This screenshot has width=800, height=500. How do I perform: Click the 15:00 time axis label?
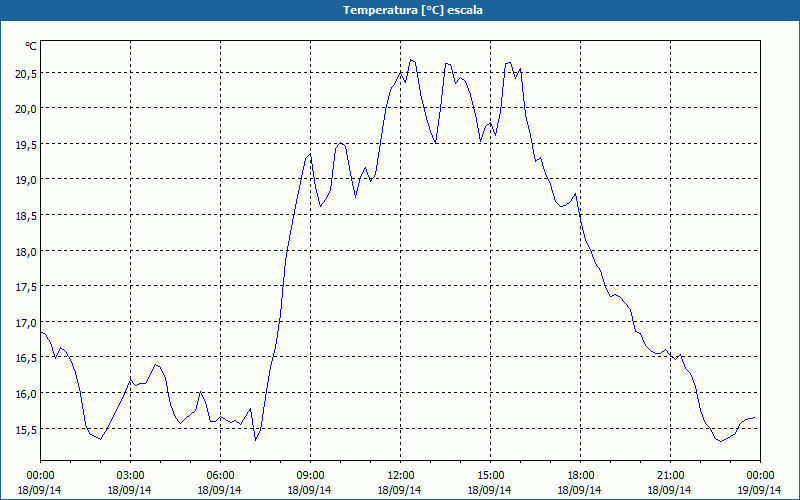point(490,476)
